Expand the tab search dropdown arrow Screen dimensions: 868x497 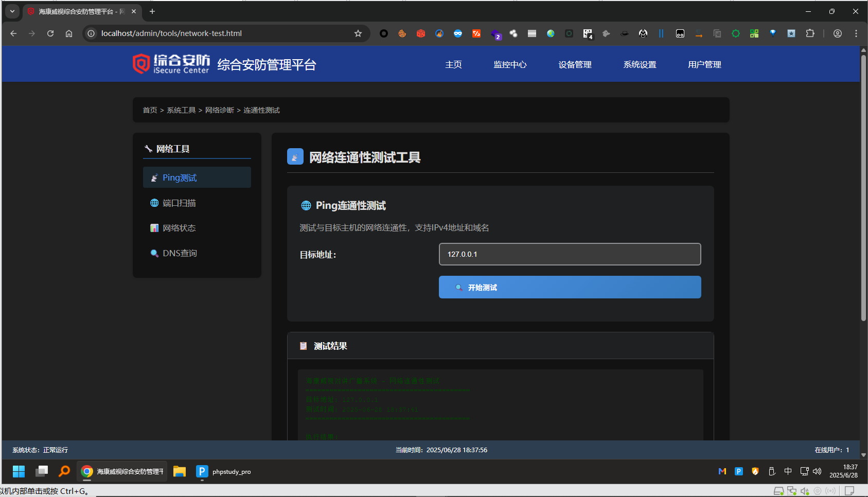[12, 11]
